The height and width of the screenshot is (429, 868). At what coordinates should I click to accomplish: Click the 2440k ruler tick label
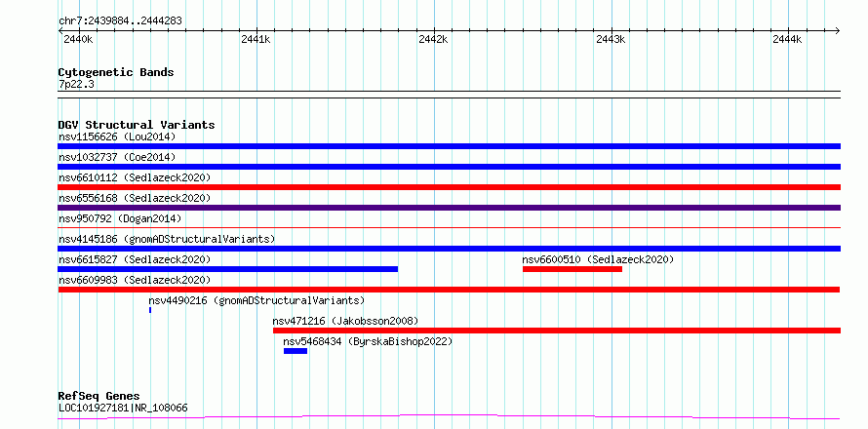pos(78,39)
